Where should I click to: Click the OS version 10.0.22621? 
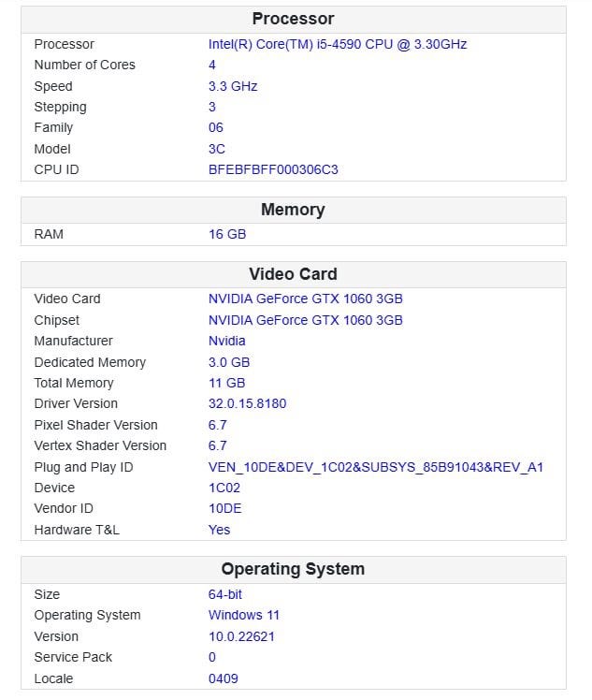click(x=241, y=636)
